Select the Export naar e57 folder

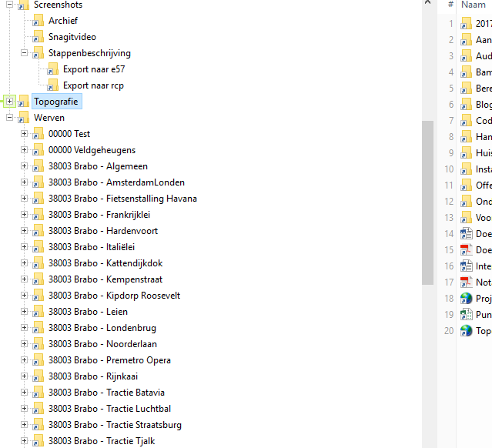point(94,69)
